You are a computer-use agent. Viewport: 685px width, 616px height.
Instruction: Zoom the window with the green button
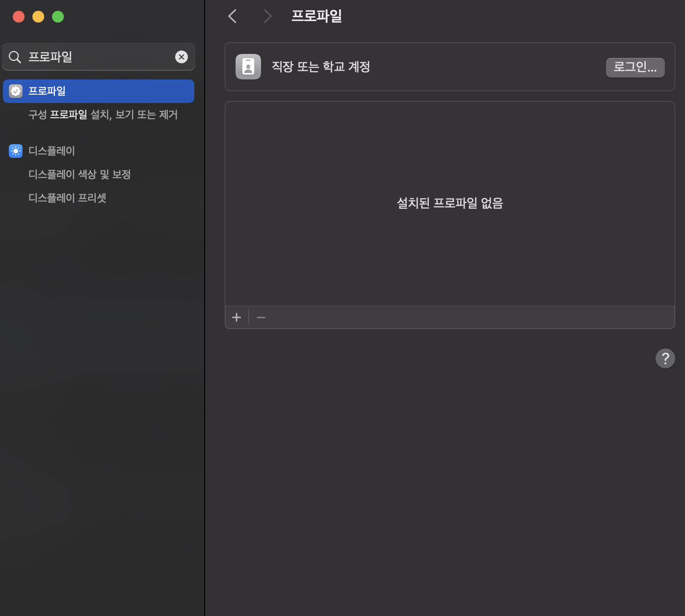pos(58,17)
